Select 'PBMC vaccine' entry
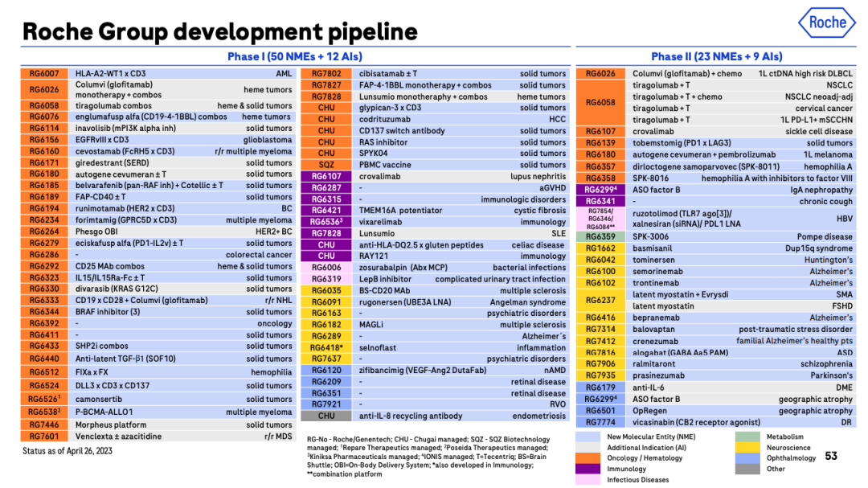Image resolution: width=868 pixels, height=488 pixels. [385, 165]
